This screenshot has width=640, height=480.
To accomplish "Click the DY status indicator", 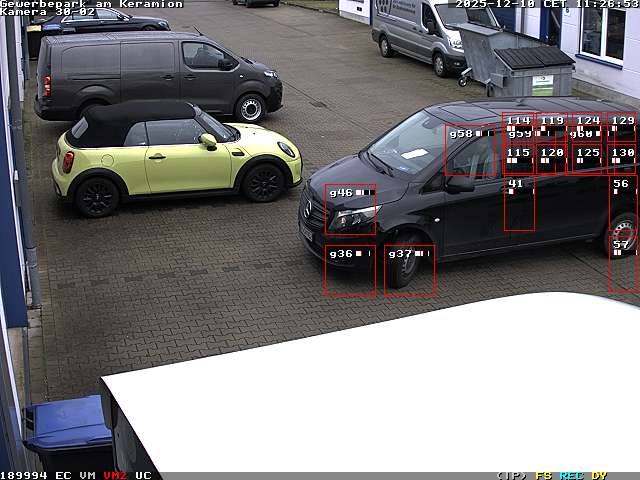I will pyautogui.click(x=599, y=475).
